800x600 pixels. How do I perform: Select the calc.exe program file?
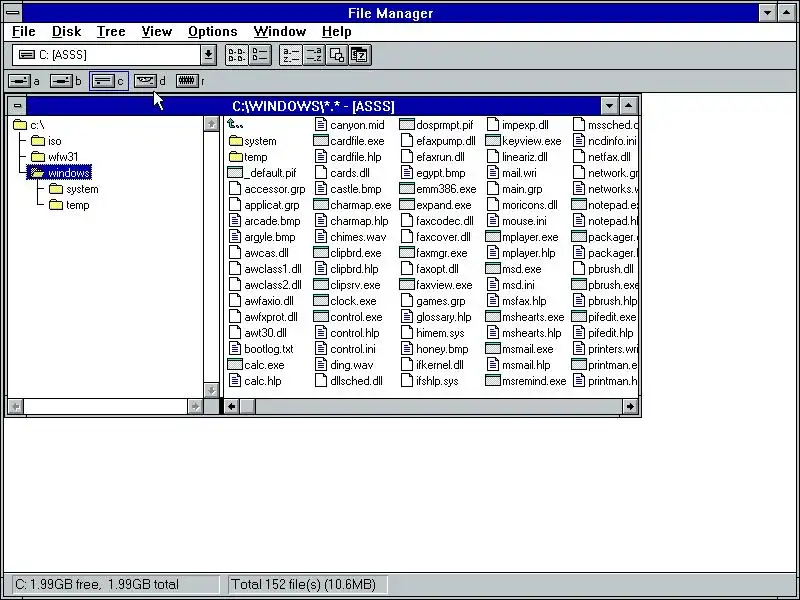(x=256, y=365)
